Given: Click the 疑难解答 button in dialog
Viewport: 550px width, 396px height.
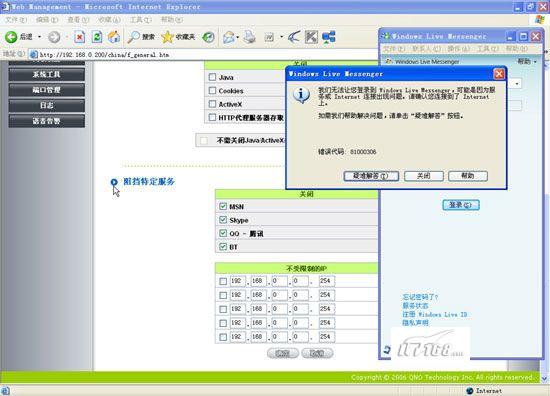Looking at the screenshot, I should 371,176.
